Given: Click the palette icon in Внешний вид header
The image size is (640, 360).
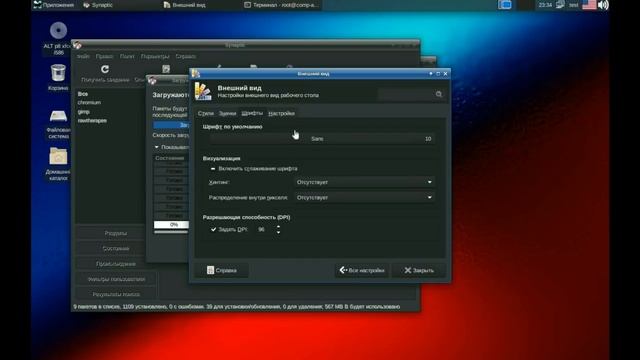Looking at the screenshot, I should (203, 91).
